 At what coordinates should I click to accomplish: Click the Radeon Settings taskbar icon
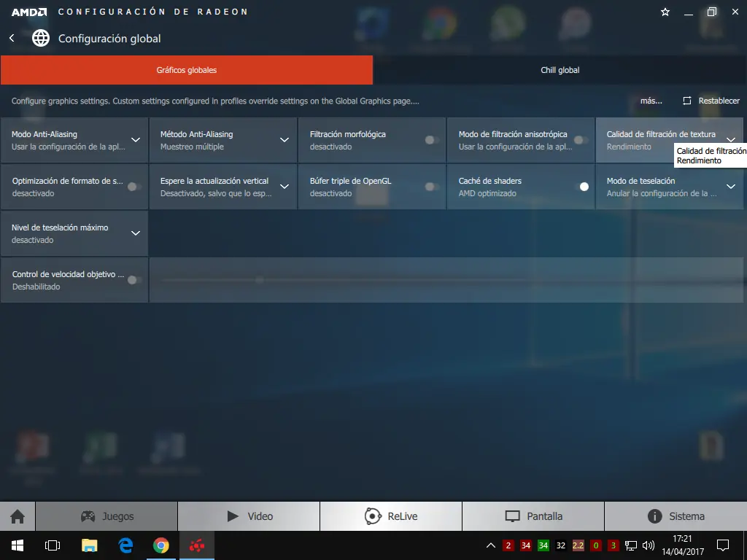click(197, 545)
